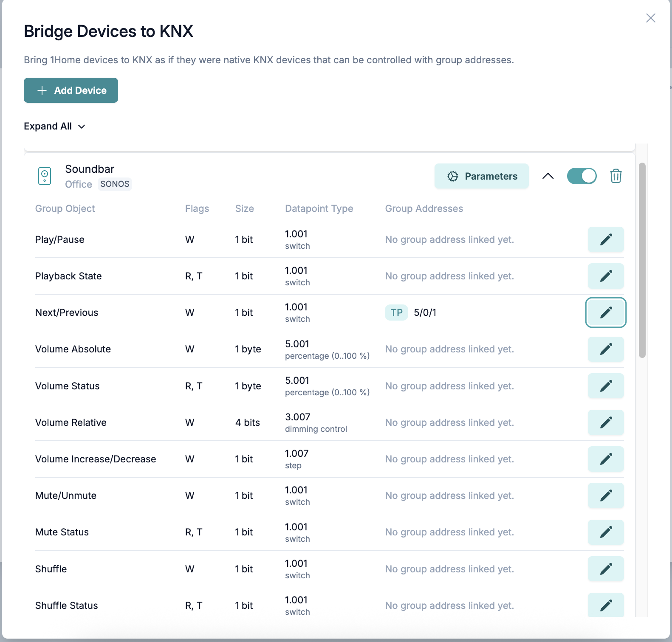The image size is (672, 642).
Task: Click the TP badge on Next/Previous
Action: [396, 313]
